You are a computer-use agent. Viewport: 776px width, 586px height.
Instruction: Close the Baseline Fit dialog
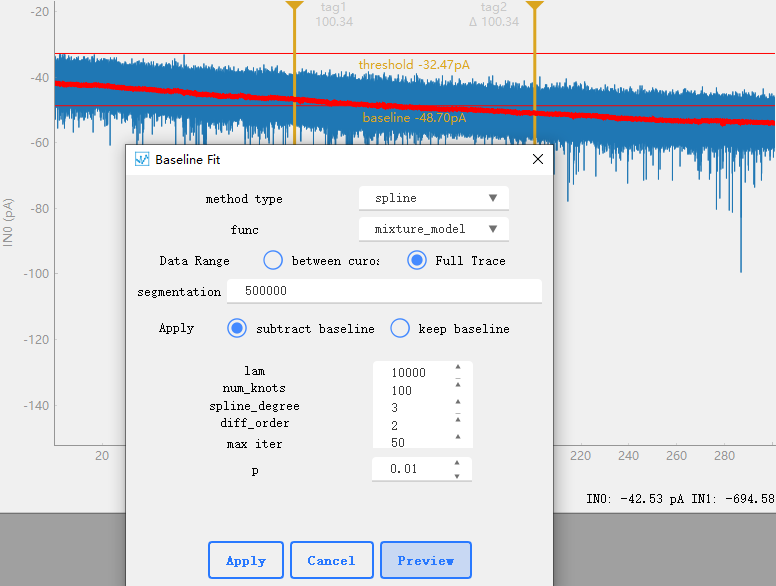point(538,159)
